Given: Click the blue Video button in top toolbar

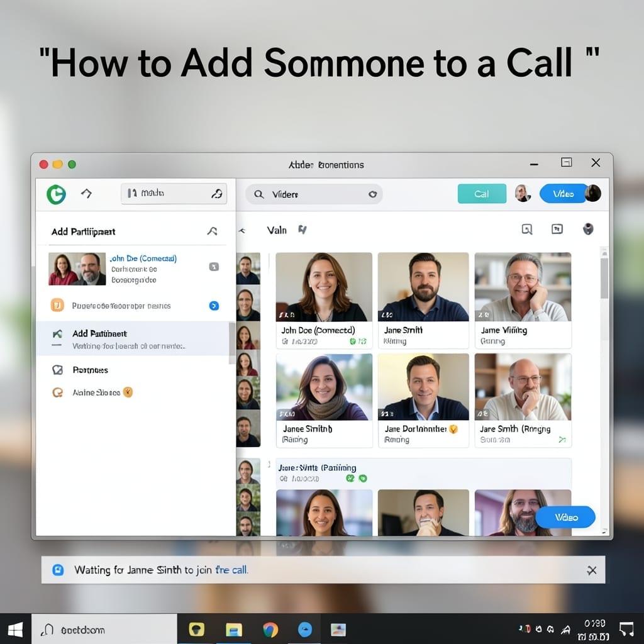Looking at the screenshot, I should [x=563, y=194].
